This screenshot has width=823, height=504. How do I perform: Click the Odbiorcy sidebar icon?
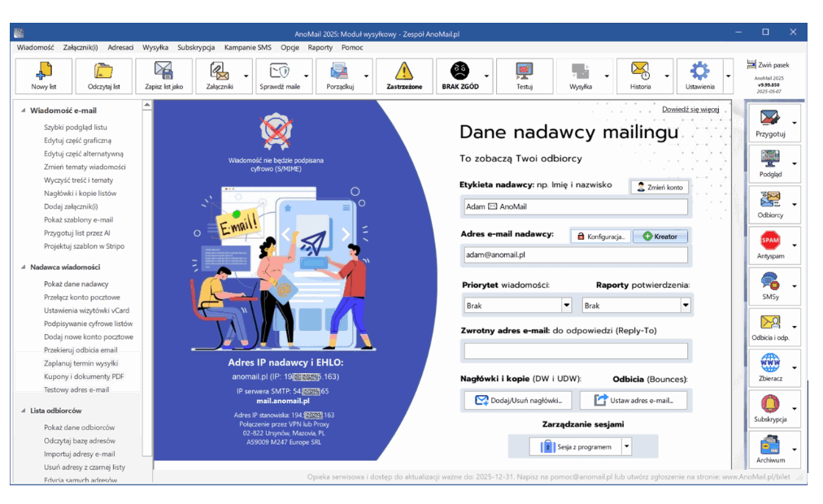(x=770, y=199)
